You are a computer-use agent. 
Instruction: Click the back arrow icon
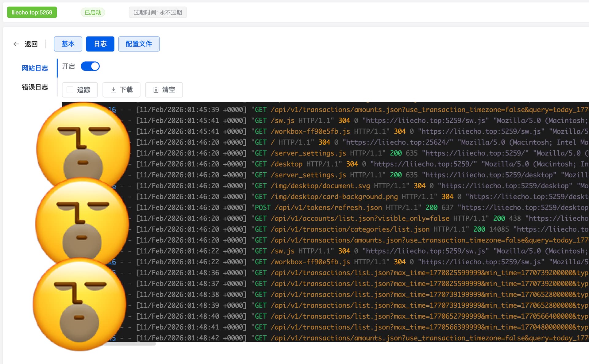pyautogui.click(x=16, y=44)
